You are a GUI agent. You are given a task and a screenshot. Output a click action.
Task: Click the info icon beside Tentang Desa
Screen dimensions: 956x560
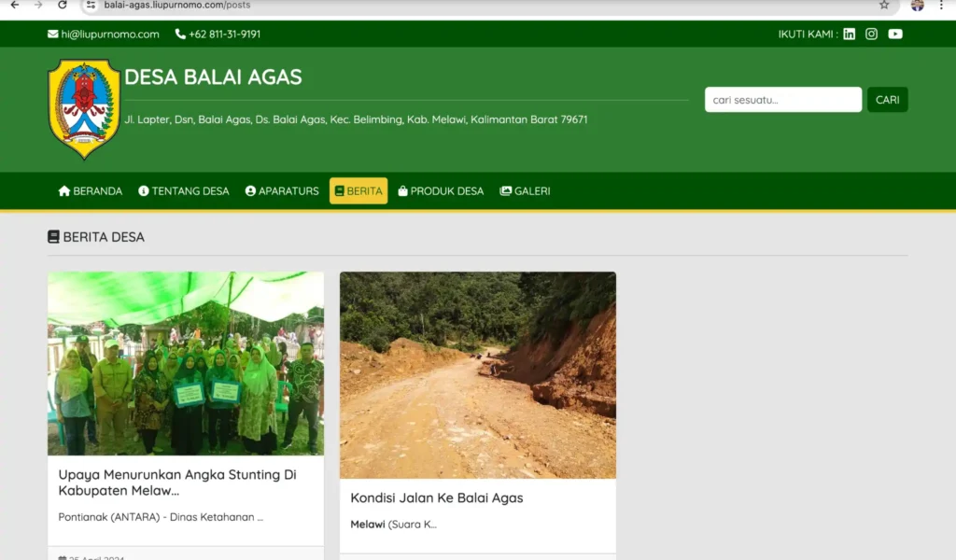pyautogui.click(x=143, y=190)
